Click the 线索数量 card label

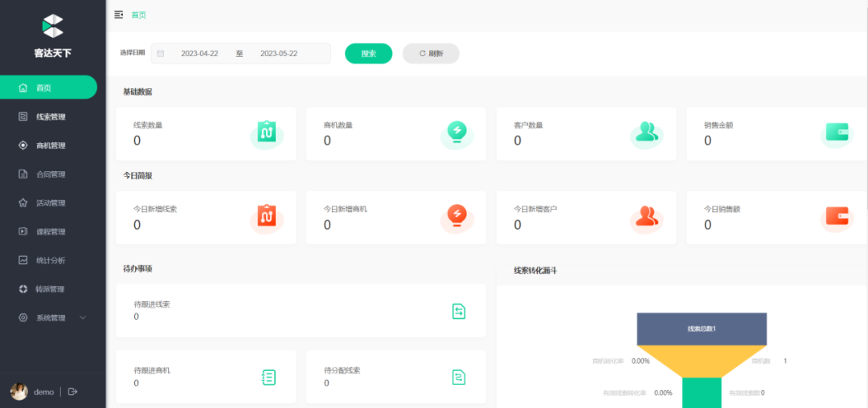148,125
